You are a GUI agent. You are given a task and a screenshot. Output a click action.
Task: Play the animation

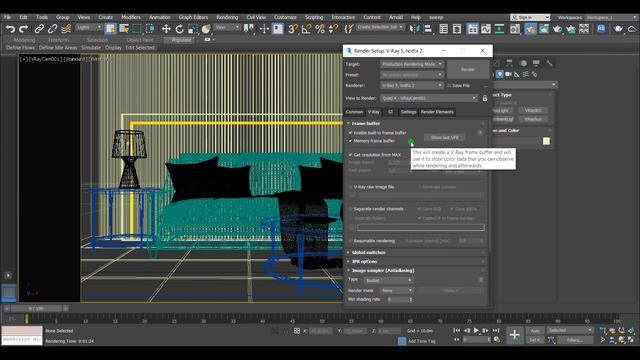point(476,330)
